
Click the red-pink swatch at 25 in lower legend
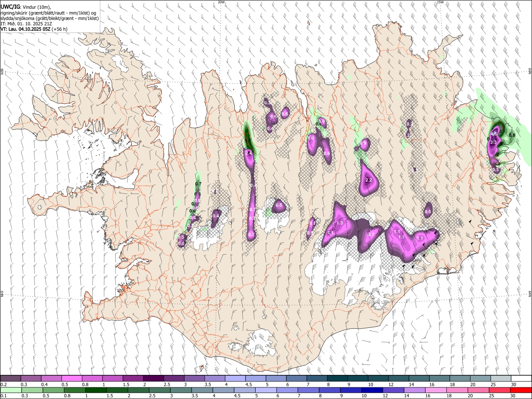[499, 390]
